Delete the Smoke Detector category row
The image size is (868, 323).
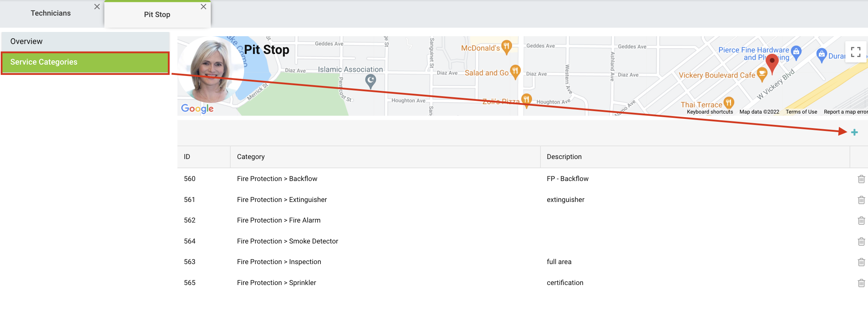pos(861,241)
